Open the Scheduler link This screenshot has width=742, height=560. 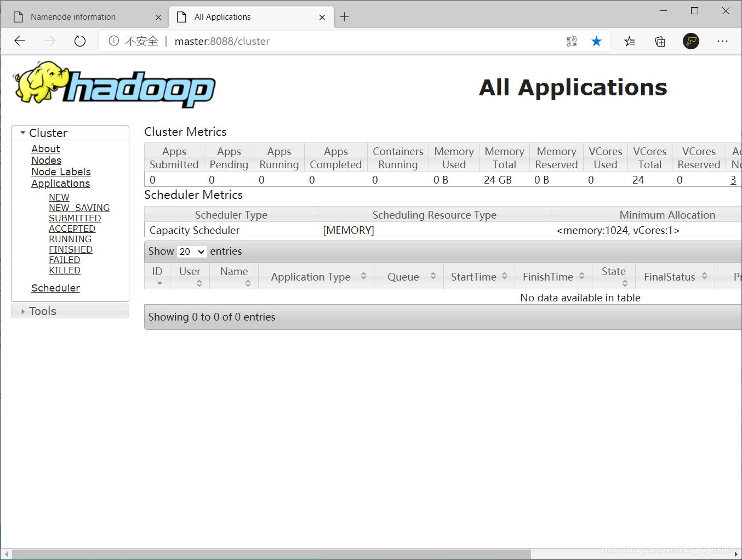(x=55, y=288)
